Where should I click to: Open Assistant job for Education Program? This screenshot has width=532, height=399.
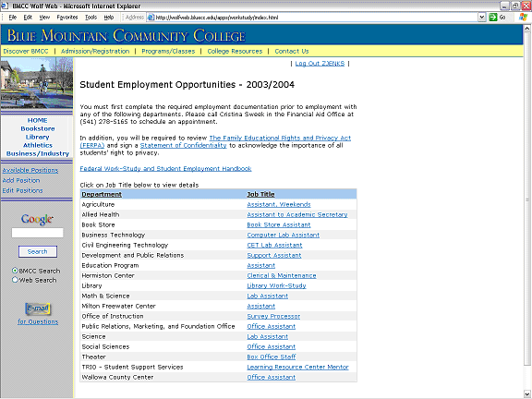pos(260,266)
